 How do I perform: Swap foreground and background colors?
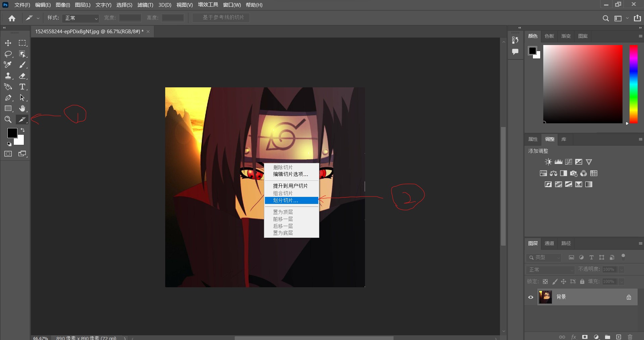click(x=22, y=130)
